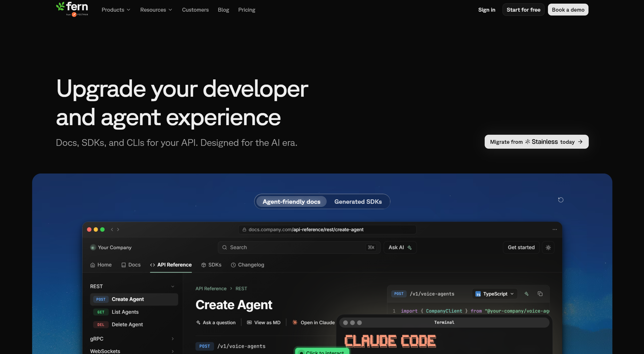Open the three-dot menu in the mock browser
Image resolution: width=644 pixels, height=354 pixels.
click(x=555, y=229)
